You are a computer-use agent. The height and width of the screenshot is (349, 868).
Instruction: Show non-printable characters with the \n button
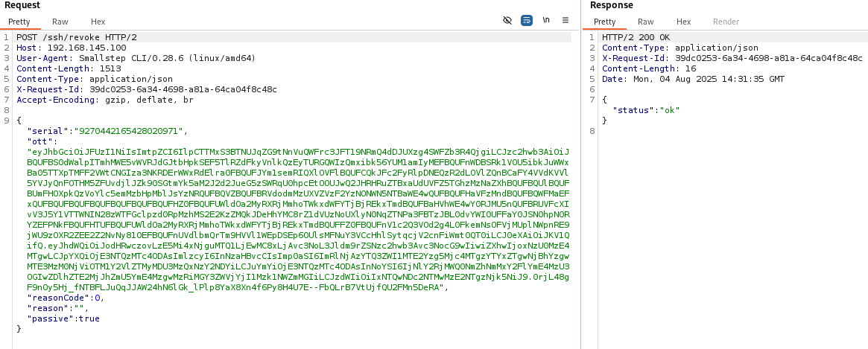click(x=546, y=21)
